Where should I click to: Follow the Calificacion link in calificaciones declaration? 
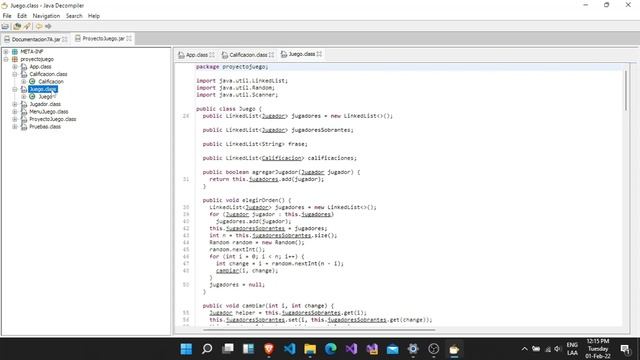click(x=282, y=158)
